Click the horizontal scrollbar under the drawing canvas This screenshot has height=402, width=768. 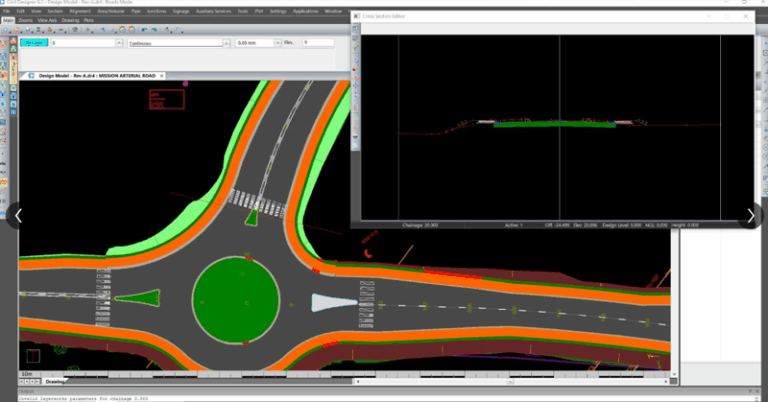coord(511,381)
